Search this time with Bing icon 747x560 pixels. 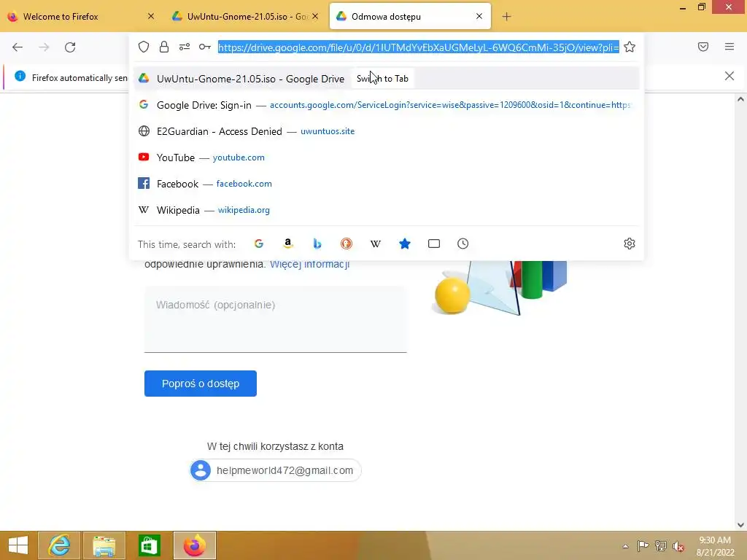point(317,244)
